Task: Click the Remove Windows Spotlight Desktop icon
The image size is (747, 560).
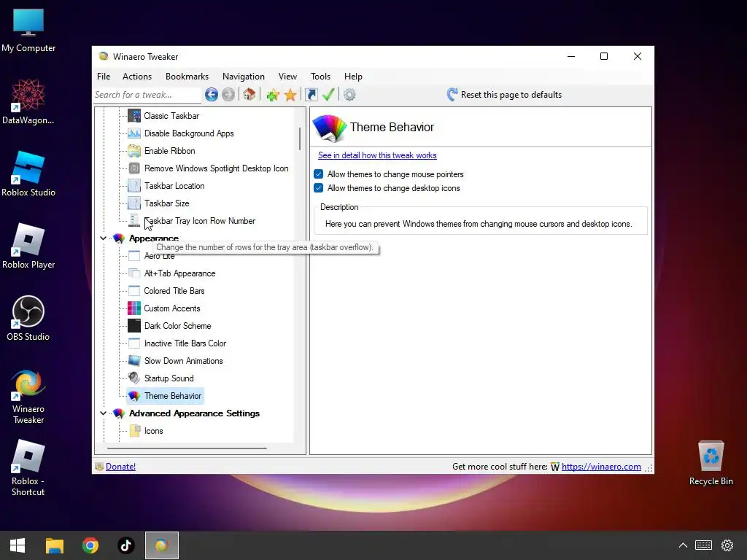Action: (x=134, y=168)
